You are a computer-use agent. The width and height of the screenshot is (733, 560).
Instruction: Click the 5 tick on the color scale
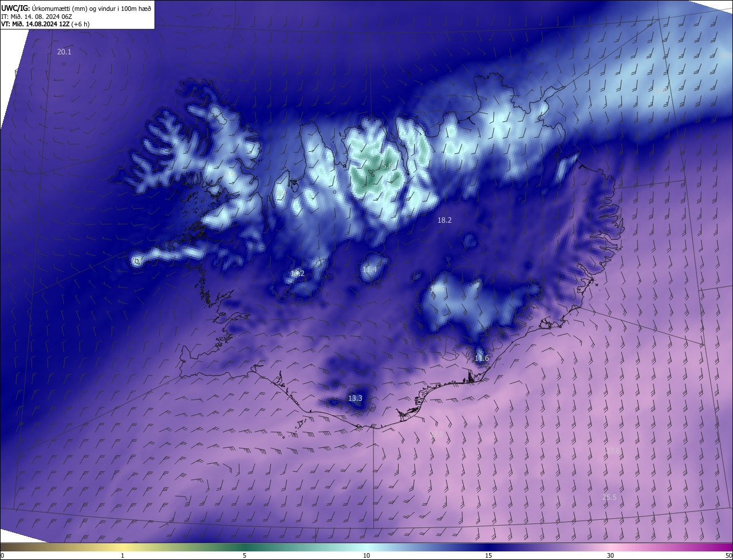tap(245, 555)
